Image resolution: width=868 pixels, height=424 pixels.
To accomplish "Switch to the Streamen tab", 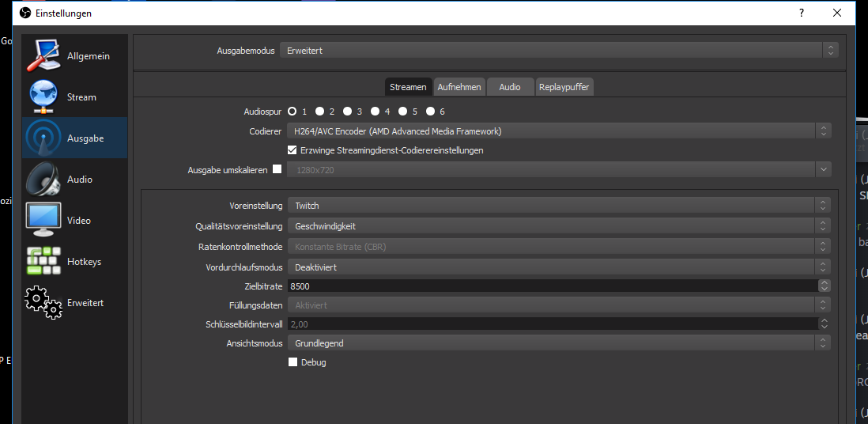I will [x=409, y=87].
